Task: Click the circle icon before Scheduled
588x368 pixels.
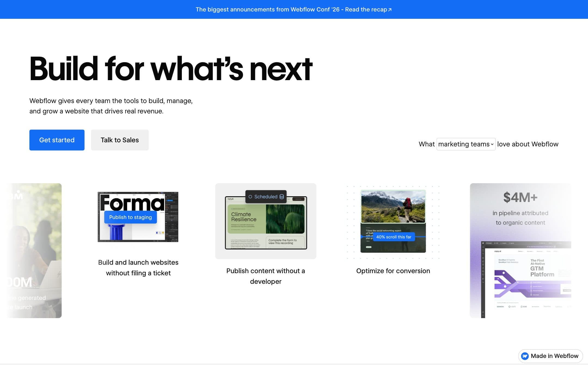Action: point(250,197)
